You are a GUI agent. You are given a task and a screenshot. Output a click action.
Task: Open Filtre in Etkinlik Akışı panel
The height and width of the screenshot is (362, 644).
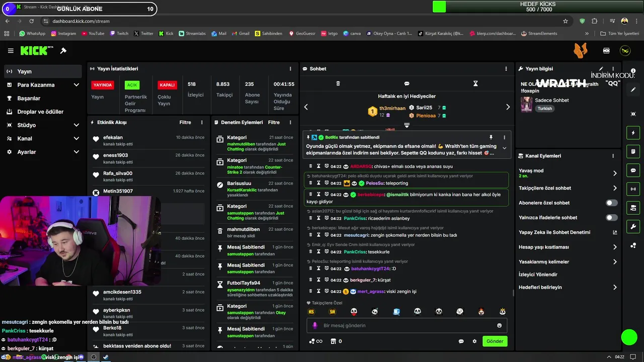tap(185, 122)
